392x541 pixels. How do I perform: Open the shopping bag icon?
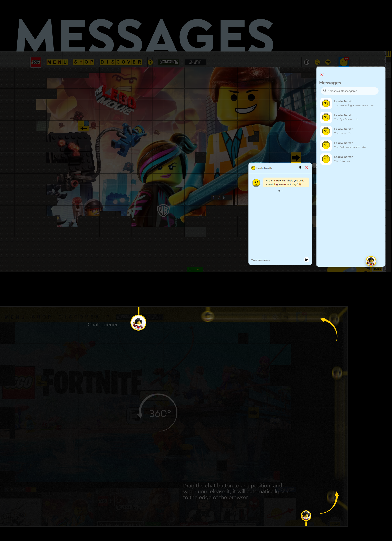(328, 62)
